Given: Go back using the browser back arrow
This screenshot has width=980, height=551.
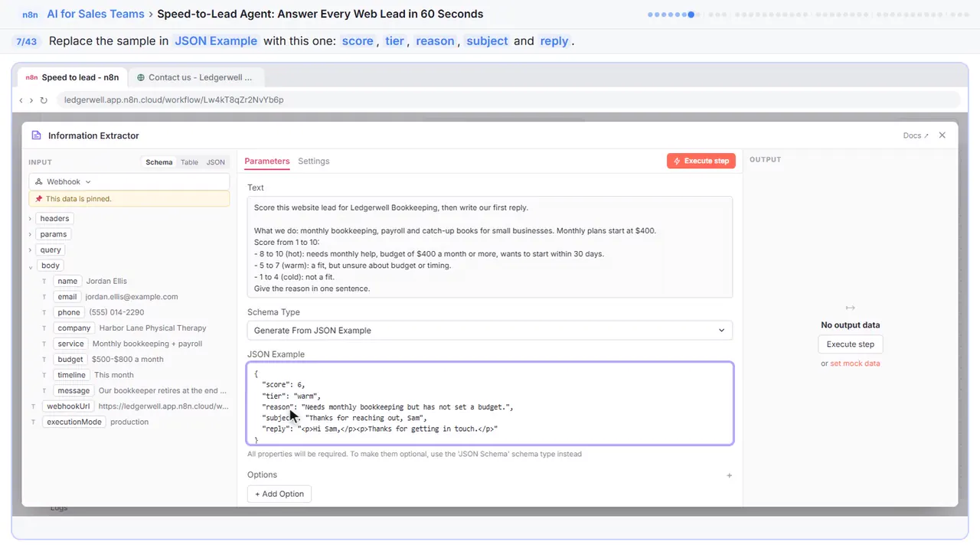Looking at the screenshot, I should [x=21, y=100].
